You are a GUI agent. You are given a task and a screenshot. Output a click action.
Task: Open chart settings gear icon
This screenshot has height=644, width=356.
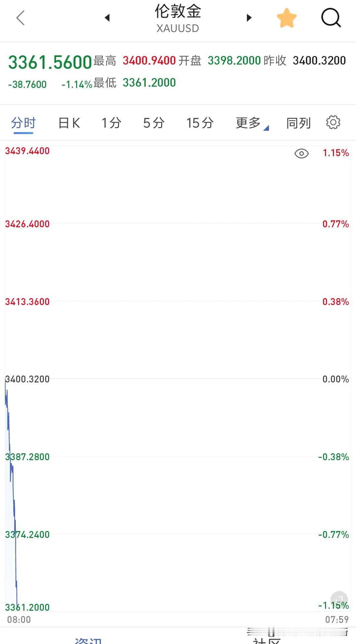(x=333, y=122)
